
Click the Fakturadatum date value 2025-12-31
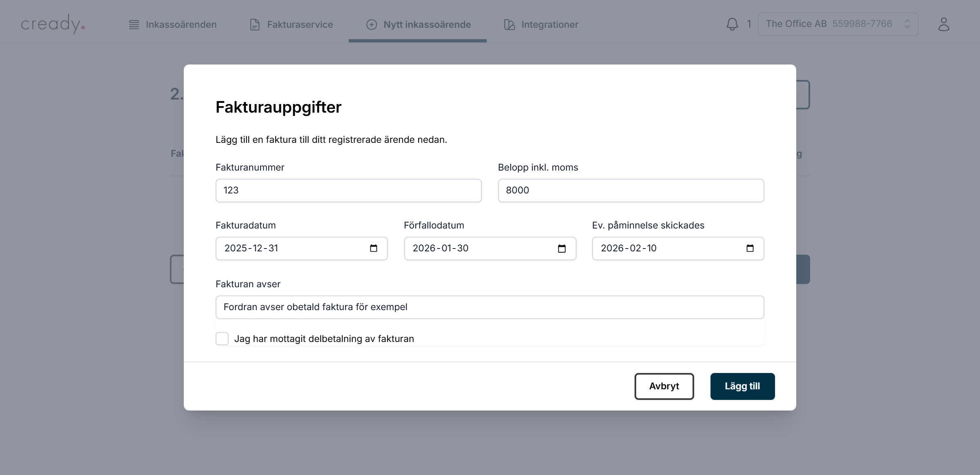click(x=251, y=248)
